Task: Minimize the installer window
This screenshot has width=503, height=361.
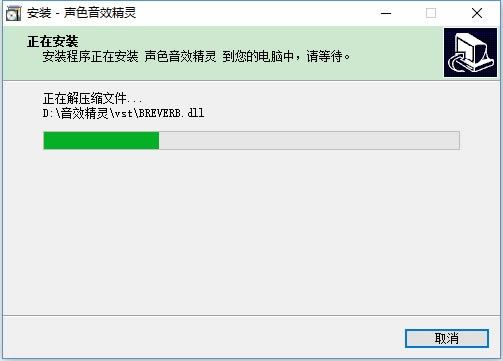Action: click(386, 13)
